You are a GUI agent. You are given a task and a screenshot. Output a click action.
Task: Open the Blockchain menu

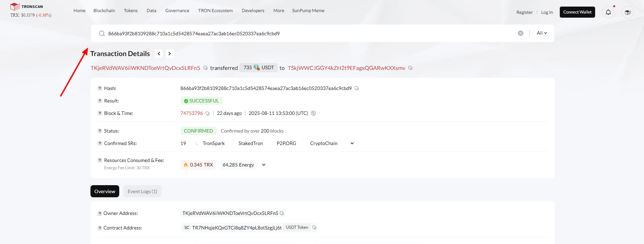click(104, 11)
